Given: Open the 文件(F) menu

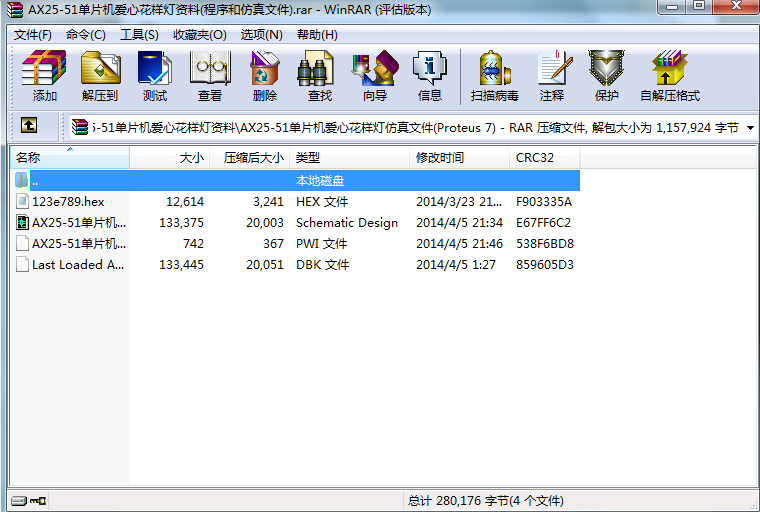Looking at the screenshot, I should click(32, 35).
